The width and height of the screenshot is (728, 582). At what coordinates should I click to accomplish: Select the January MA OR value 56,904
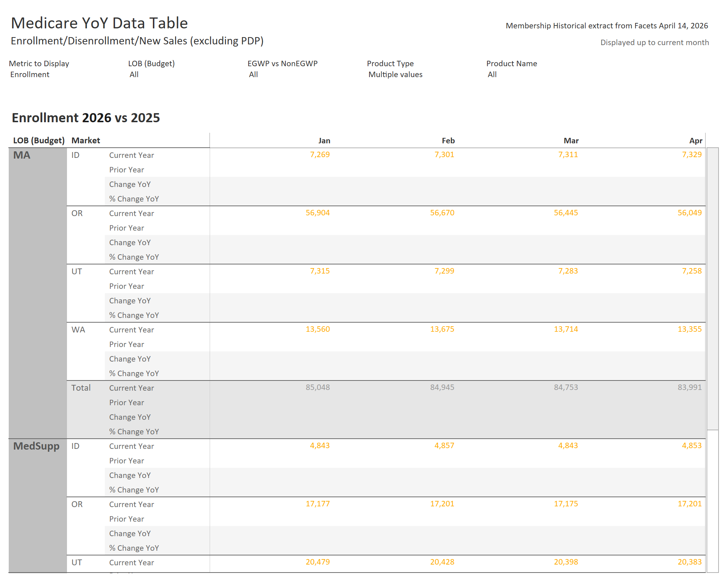[318, 212]
